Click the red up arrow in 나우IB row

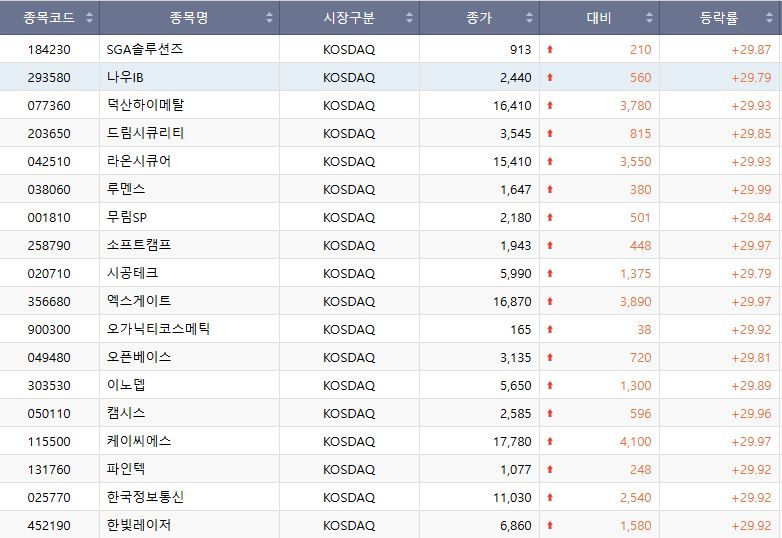point(550,77)
